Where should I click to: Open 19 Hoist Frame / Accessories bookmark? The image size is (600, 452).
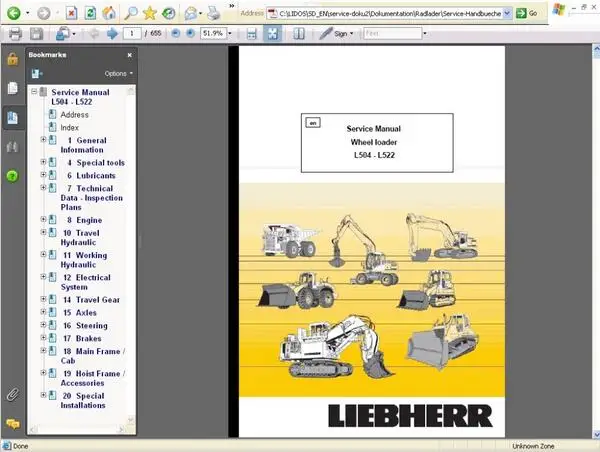click(93, 378)
